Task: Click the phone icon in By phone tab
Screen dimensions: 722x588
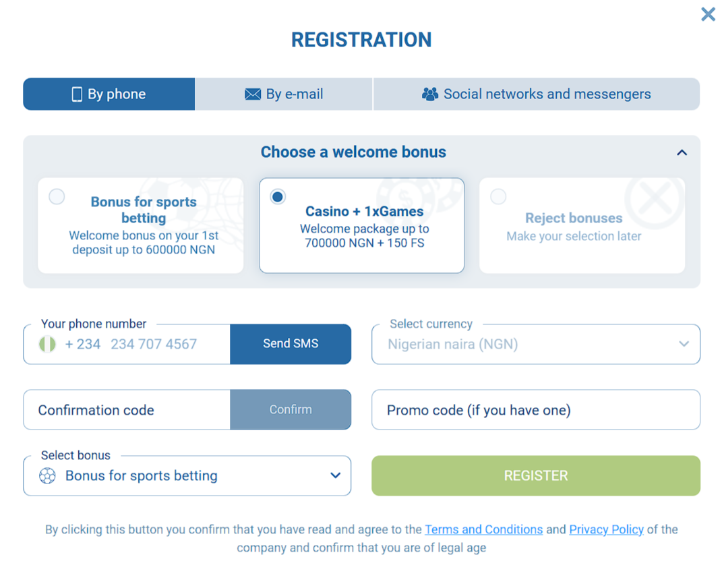Action: point(77,94)
